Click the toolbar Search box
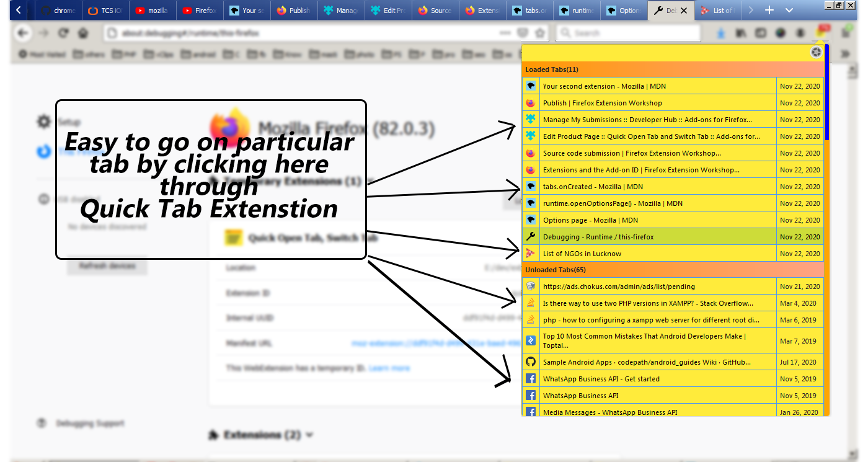Image resolution: width=868 pixels, height=462 pixels. [627, 33]
